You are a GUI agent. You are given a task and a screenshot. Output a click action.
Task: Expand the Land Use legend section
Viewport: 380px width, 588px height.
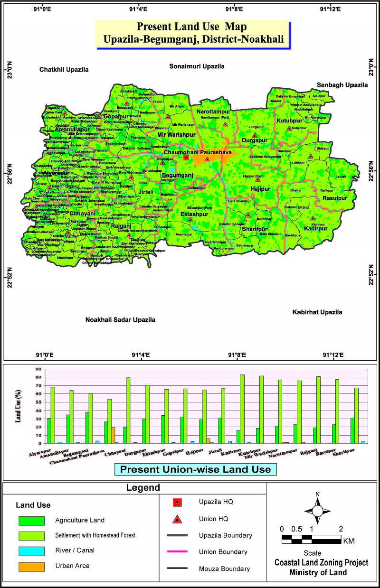pyautogui.click(x=33, y=505)
